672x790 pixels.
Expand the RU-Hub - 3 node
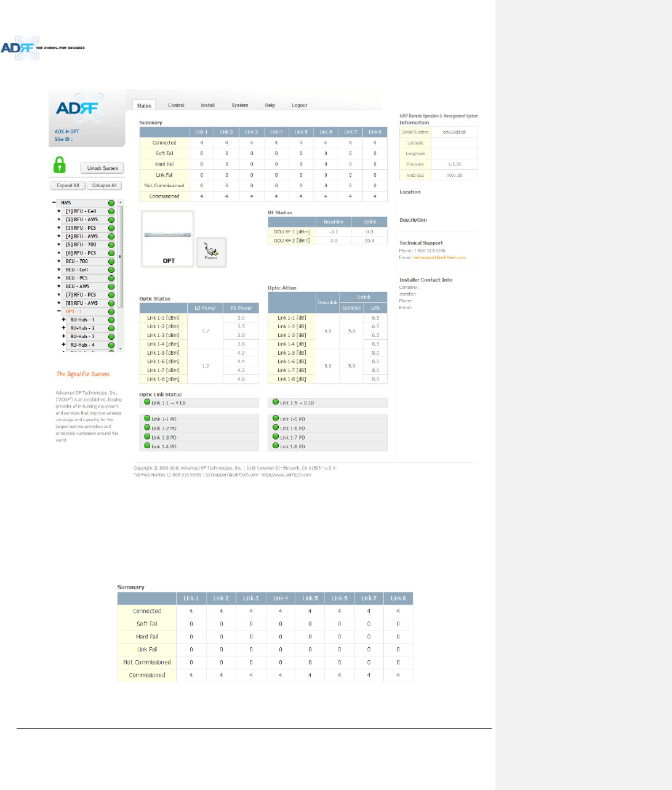(63, 336)
